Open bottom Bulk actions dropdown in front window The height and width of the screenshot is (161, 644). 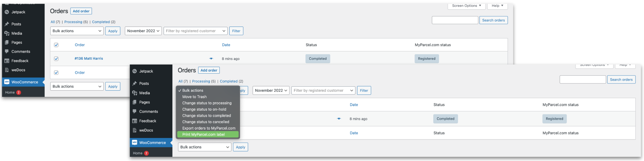[205, 147]
